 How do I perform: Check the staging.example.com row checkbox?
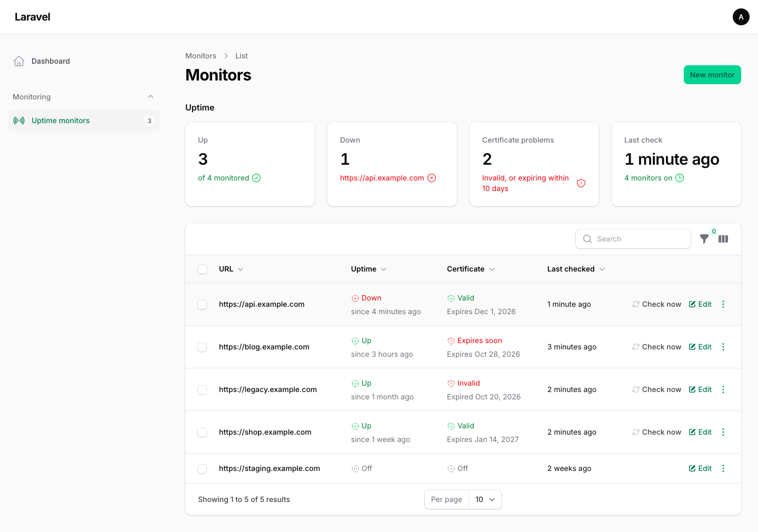coord(202,469)
